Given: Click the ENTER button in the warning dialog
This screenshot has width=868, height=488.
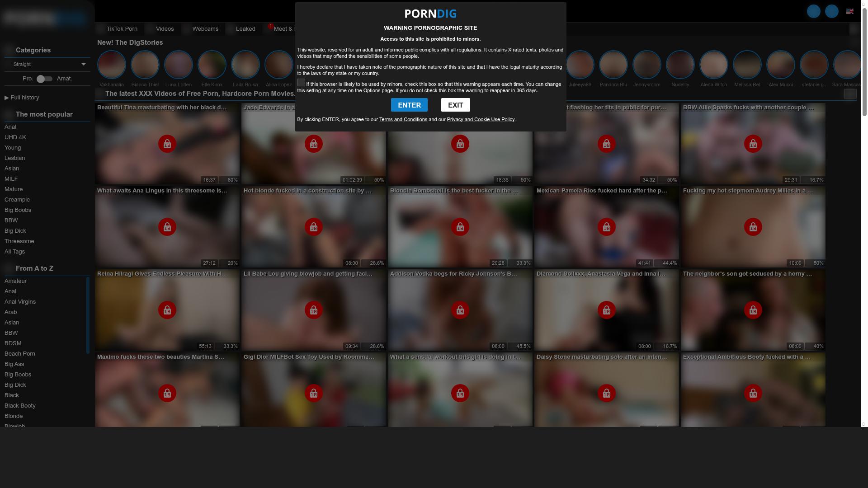Looking at the screenshot, I should pyautogui.click(x=409, y=105).
